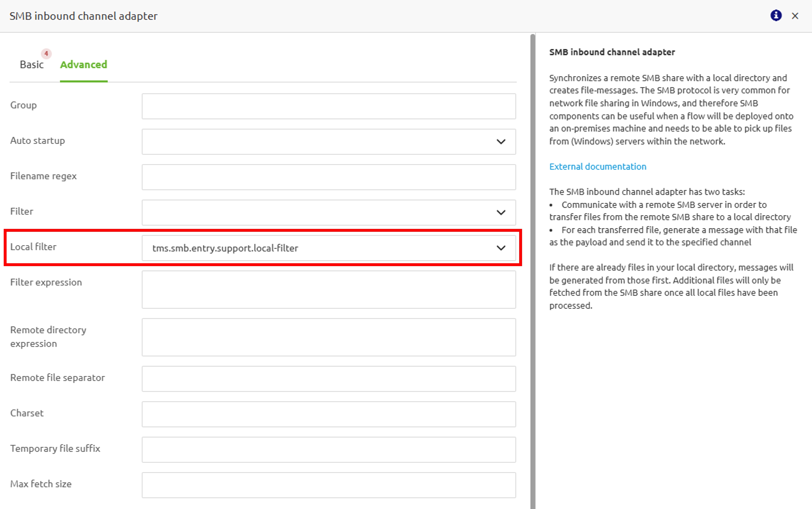812x509 pixels.
Task: Switch to the Basic tab
Action: point(32,65)
